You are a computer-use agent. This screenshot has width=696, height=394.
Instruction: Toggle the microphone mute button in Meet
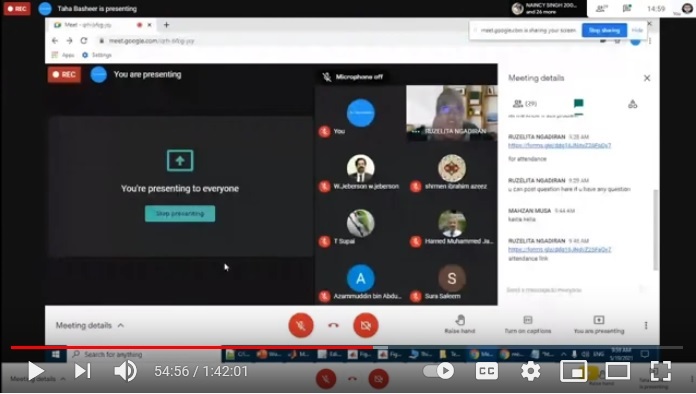click(x=301, y=325)
